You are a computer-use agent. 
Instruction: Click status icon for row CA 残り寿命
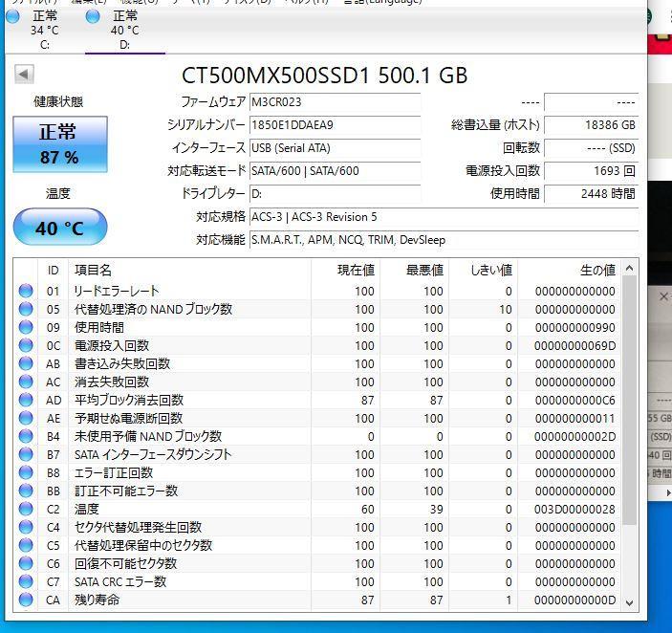click(x=26, y=600)
